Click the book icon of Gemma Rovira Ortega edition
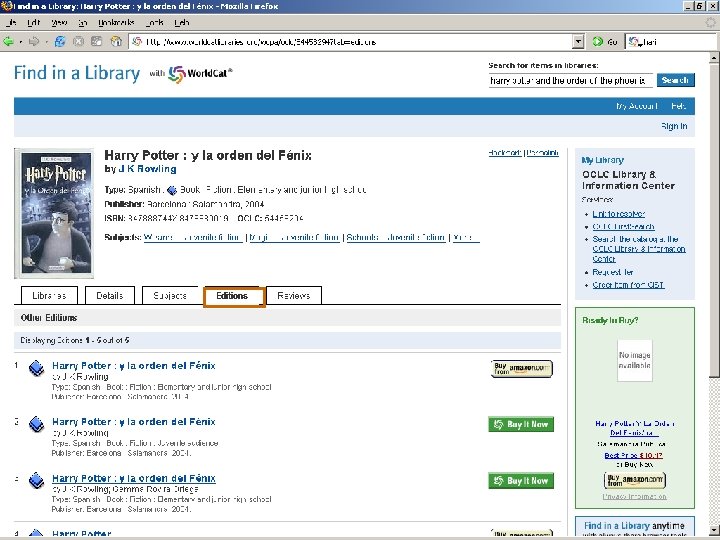This screenshot has height=540, width=720. tap(36, 480)
